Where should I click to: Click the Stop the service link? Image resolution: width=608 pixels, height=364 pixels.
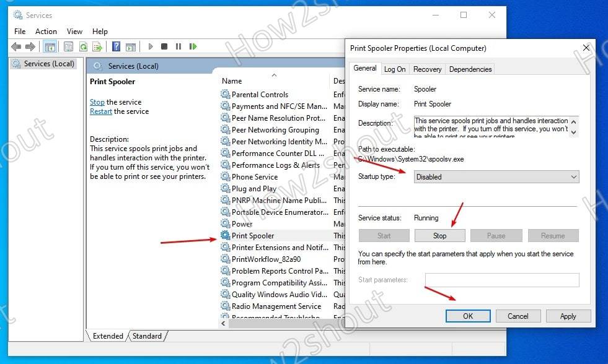click(x=97, y=102)
